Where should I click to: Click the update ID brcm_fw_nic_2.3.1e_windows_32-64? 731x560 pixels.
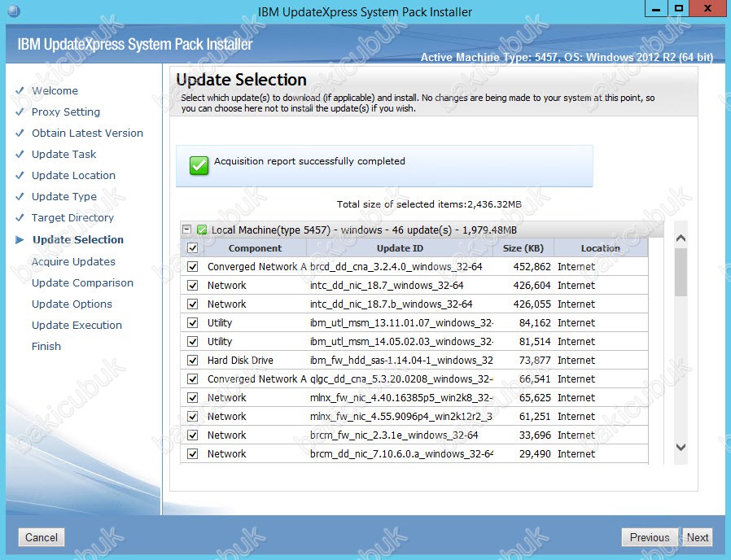[394, 435]
